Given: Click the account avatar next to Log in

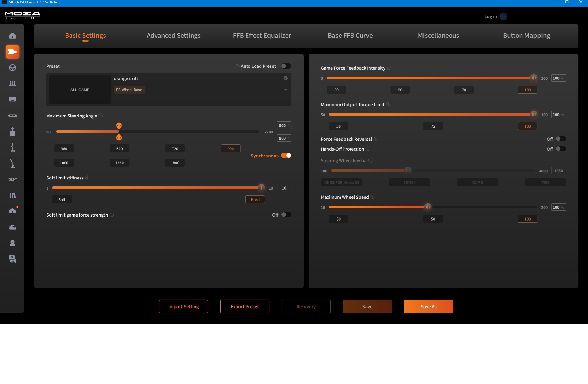Looking at the screenshot, I should pos(503,17).
